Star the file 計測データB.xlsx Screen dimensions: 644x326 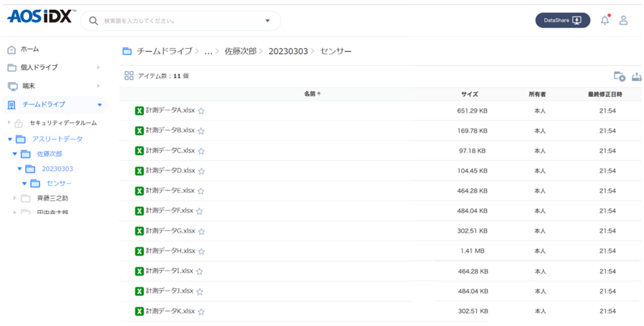point(201,131)
